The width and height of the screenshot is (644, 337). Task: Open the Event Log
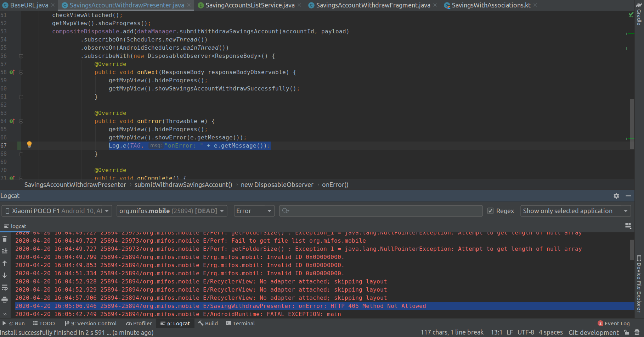pos(614,324)
